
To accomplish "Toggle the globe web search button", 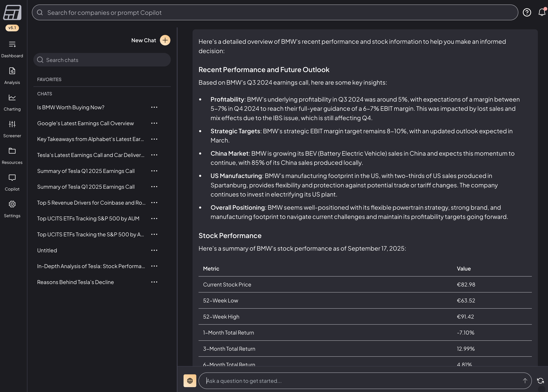I will pos(190,381).
